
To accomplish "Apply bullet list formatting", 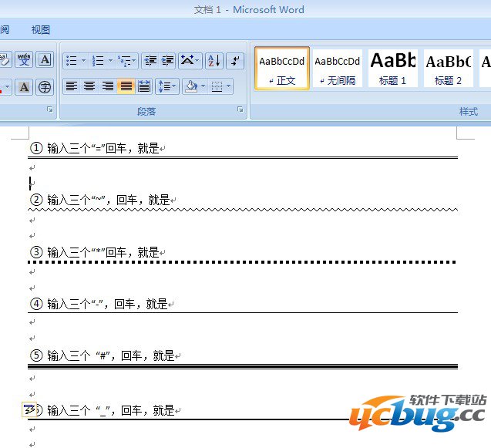I will (x=72, y=60).
